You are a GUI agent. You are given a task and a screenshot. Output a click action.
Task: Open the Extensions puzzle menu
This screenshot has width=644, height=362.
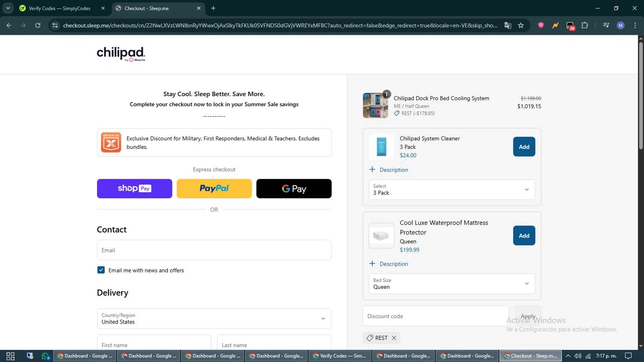click(x=585, y=25)
